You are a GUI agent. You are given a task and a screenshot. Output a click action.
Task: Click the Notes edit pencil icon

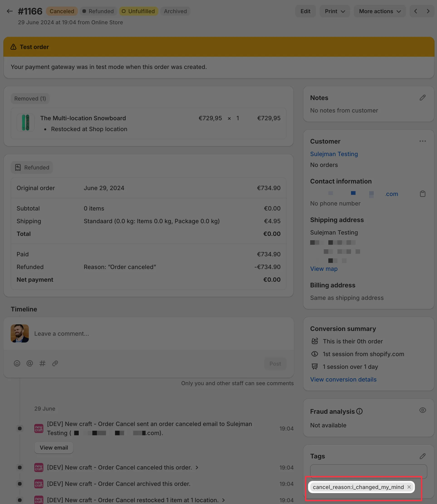423,98
